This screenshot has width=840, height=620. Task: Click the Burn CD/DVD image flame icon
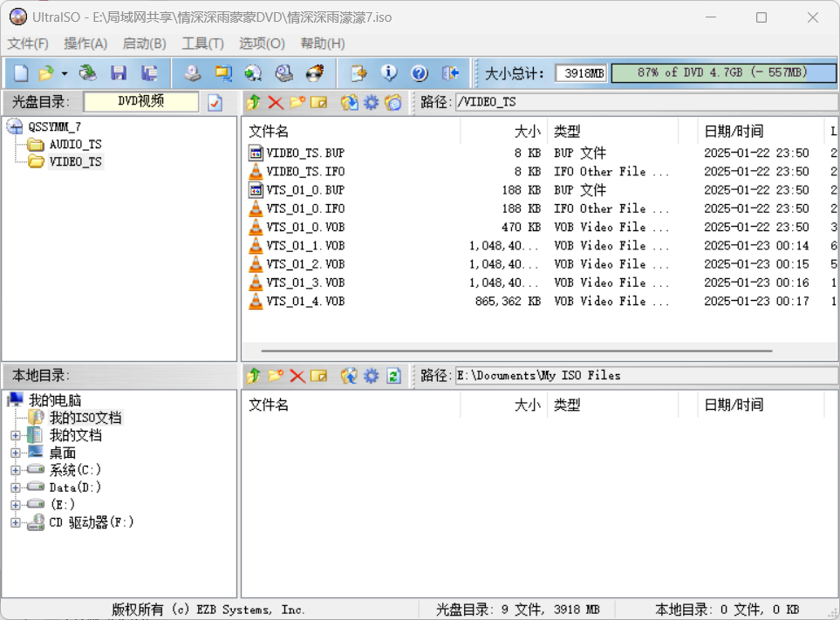coord(315,73)
